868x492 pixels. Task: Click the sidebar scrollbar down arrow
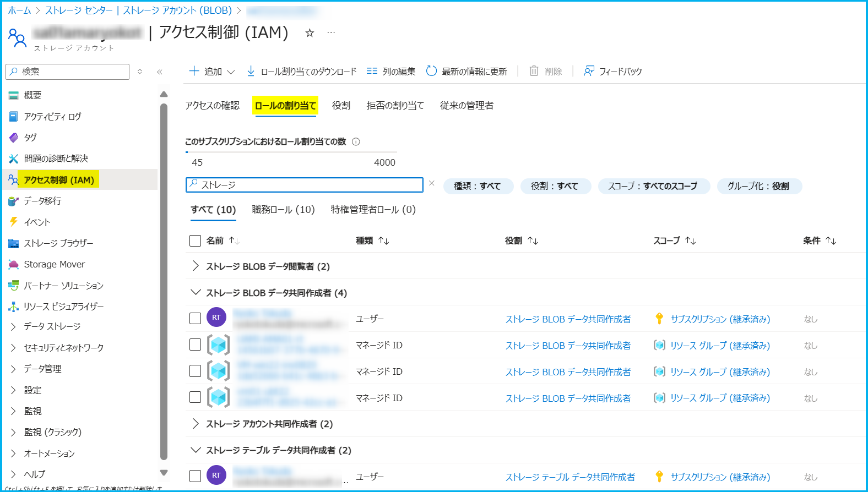(164, 473)
